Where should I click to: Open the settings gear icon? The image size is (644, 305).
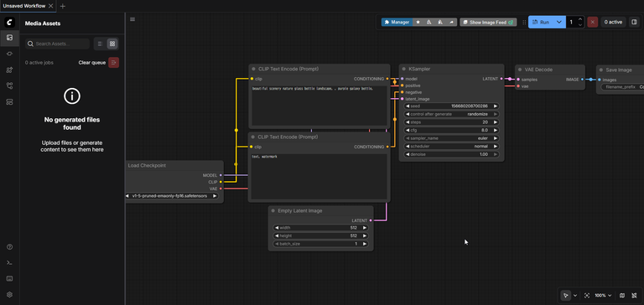(10, 294)
